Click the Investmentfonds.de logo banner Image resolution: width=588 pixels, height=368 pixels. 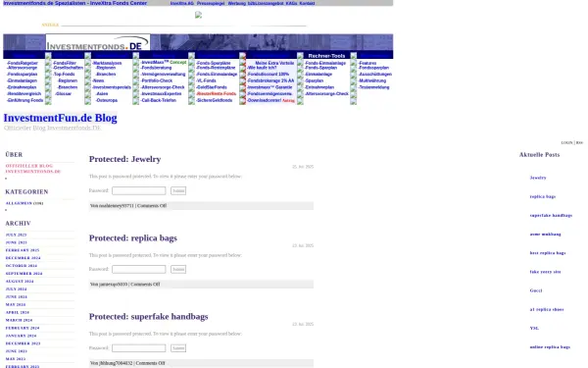click(98, 42)
